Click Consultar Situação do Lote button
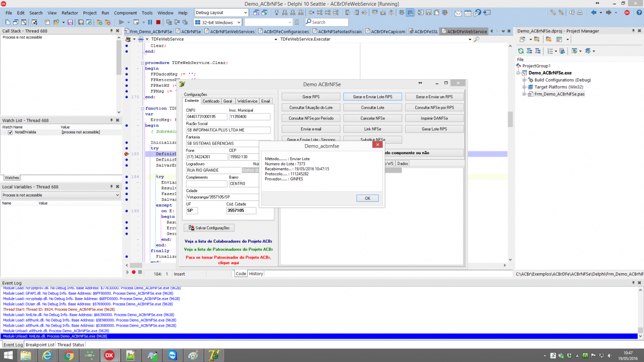644x362 pixels. pos(311,107)
